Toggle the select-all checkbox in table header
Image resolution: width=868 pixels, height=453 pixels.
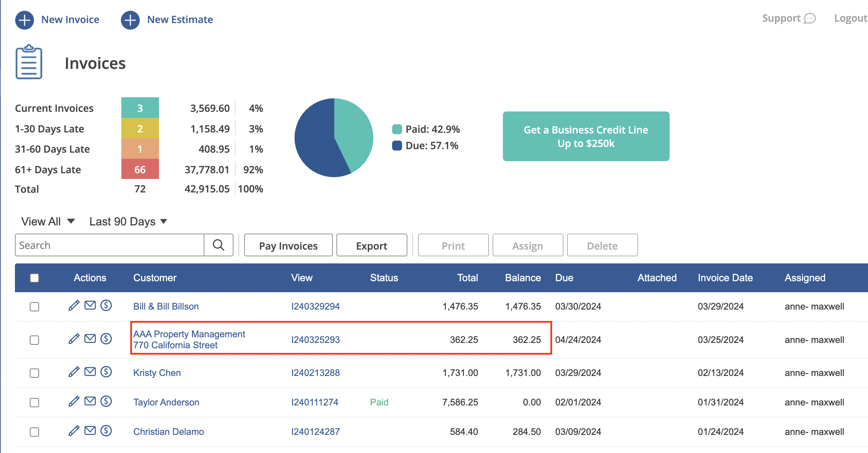click(x=34, y=278)
